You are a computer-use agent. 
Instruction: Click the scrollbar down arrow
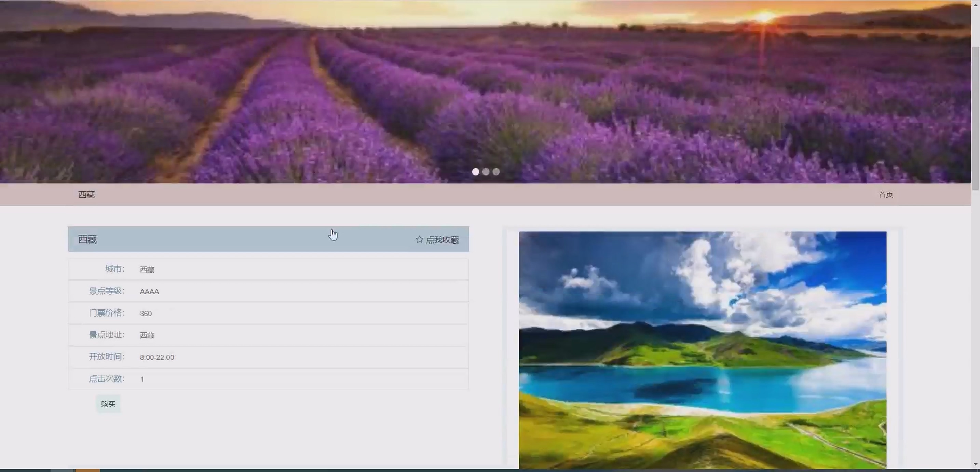pos(976,464)
